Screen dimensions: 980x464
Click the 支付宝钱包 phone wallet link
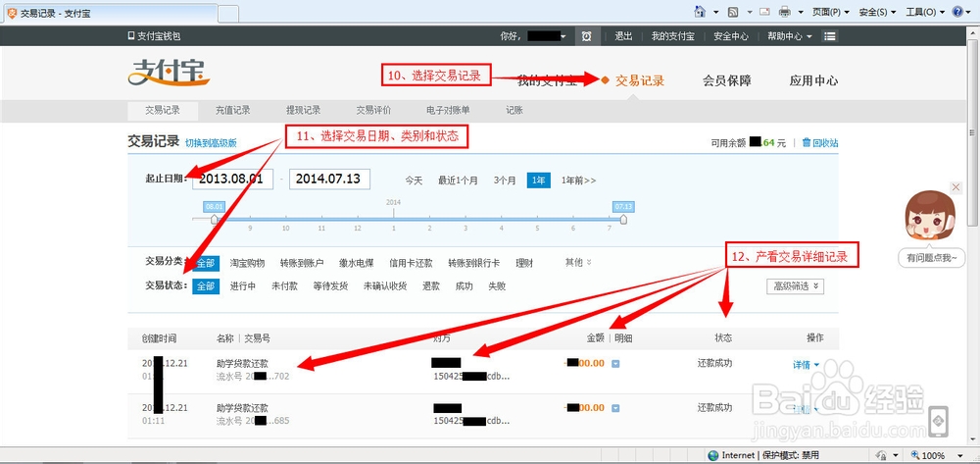click(x=155, y=36)
